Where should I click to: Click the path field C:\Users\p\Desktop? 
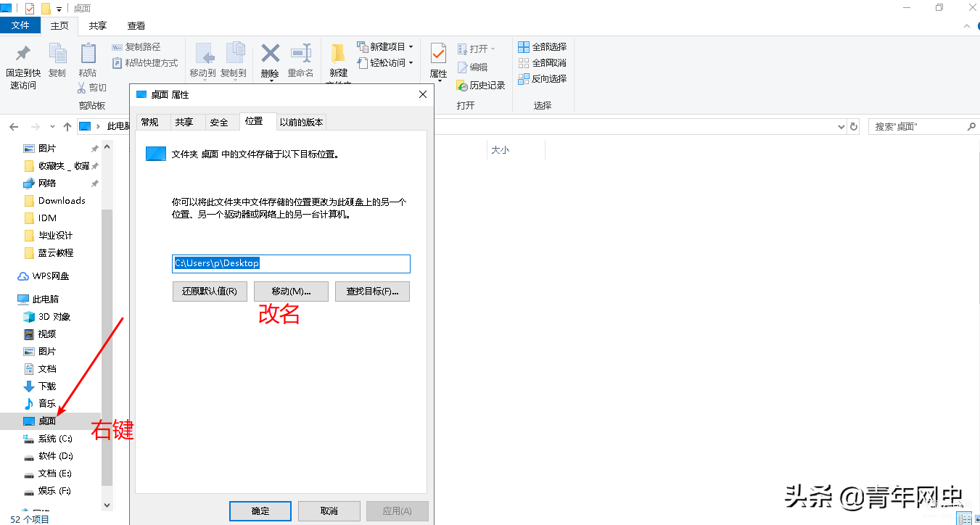coord(291,263)
